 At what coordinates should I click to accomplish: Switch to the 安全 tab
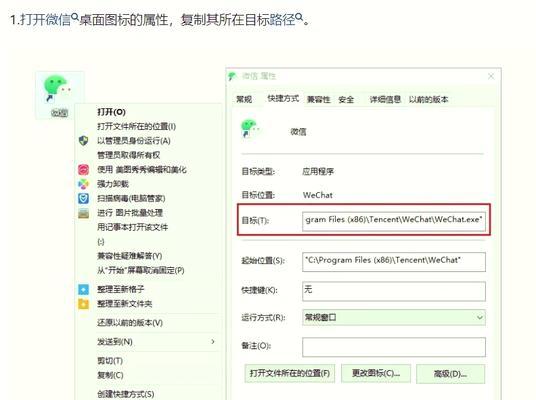[346, 99]
